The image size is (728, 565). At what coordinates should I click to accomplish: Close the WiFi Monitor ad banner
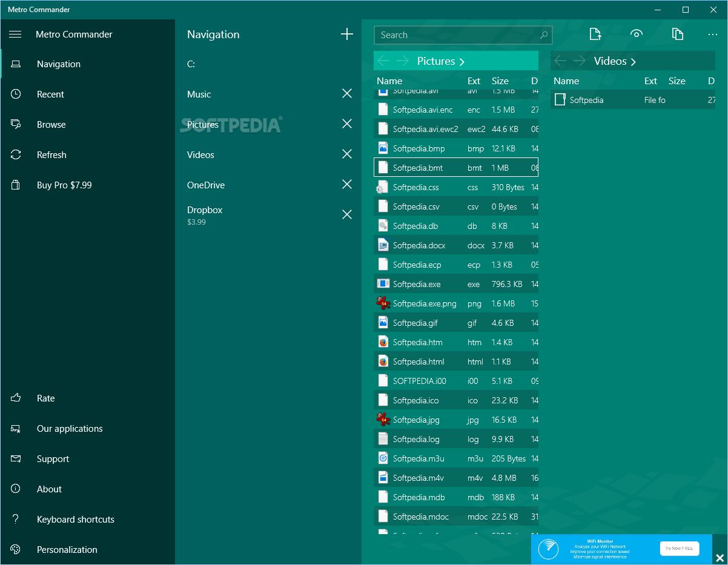pos(720,558)
